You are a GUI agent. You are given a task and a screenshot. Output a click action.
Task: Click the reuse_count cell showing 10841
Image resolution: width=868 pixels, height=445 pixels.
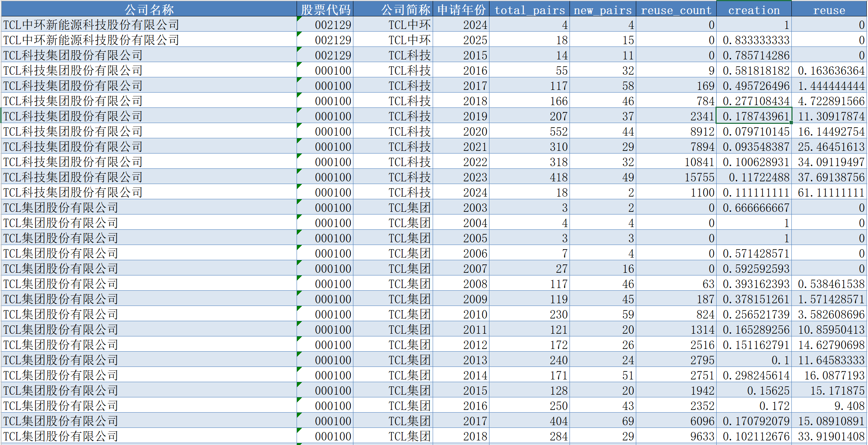676,162
